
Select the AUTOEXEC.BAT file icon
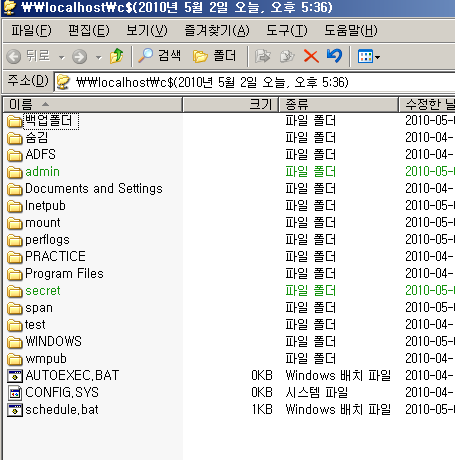click(x=15, y=376)
